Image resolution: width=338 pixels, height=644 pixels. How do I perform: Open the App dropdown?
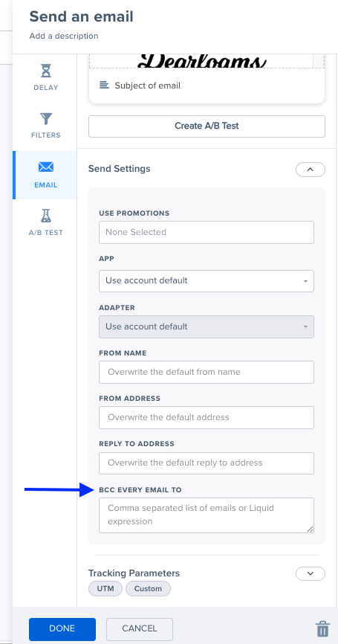207,281
